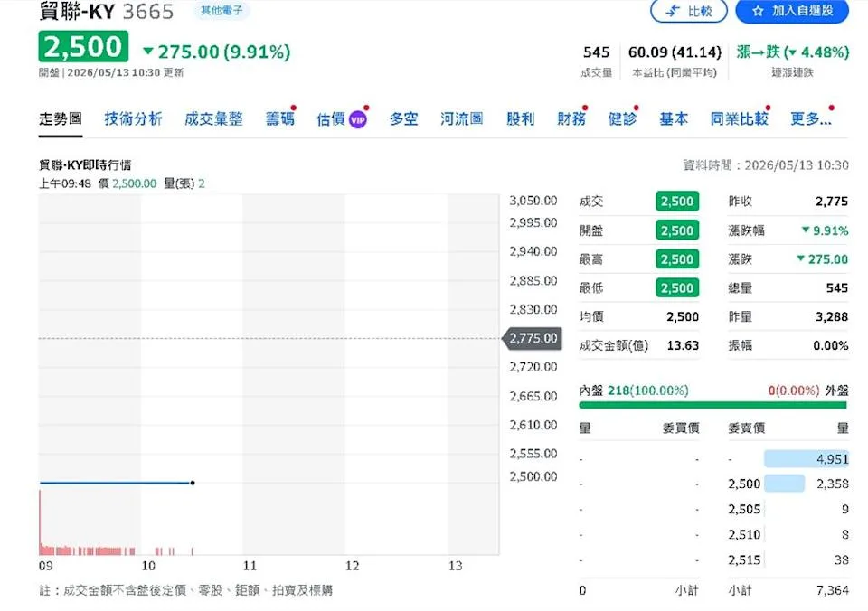
Task: Click the chart line end point dot
Action: (193, 483)
